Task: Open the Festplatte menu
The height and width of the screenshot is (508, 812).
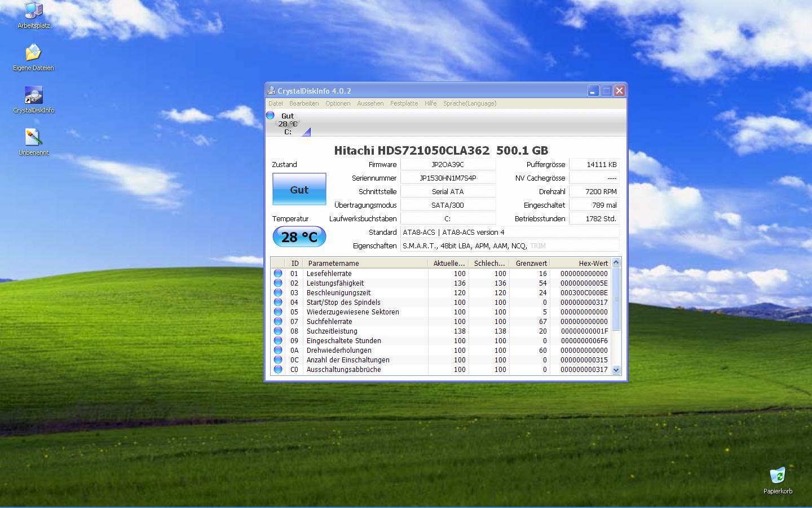Action: click(404, 103)
